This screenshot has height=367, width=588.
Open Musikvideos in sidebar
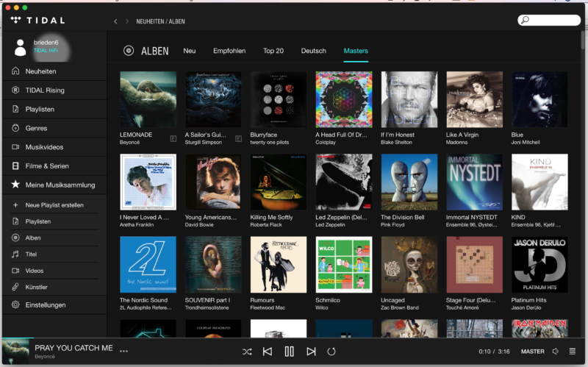(x=54, y=147)
